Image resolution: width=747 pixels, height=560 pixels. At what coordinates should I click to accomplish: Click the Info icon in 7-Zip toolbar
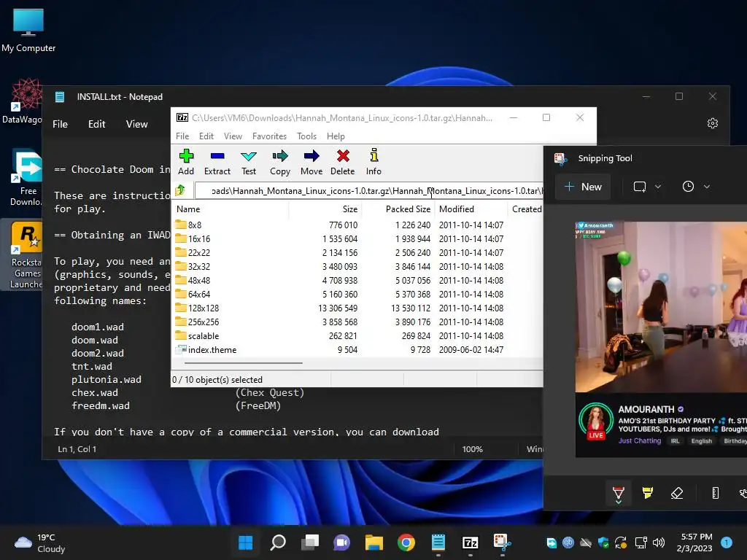tap(373, 162)
